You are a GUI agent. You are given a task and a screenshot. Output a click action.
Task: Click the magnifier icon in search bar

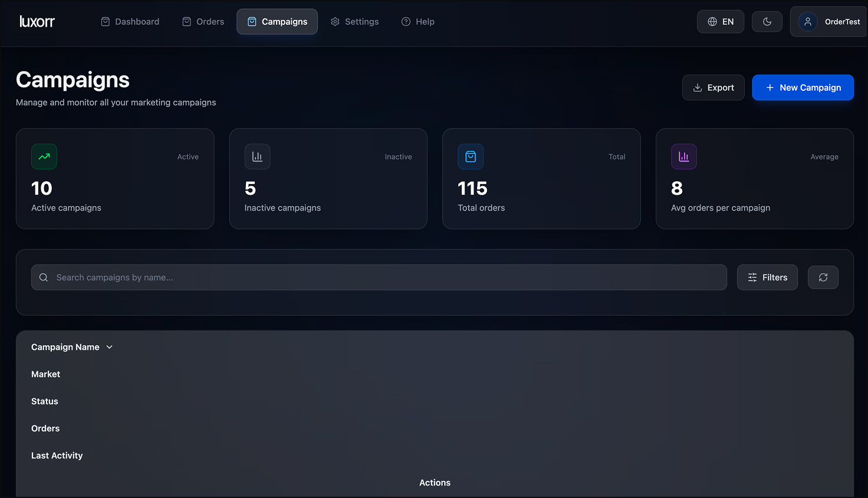44,277
